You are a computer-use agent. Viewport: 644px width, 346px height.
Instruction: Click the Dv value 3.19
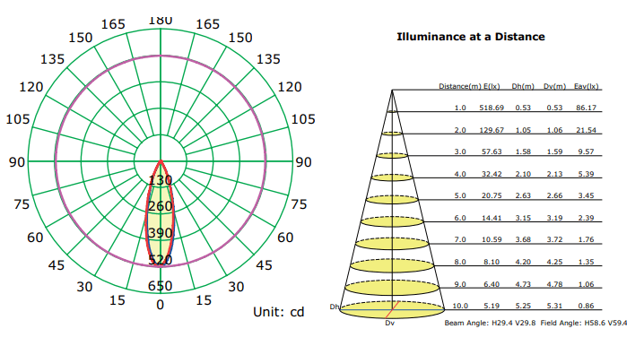pos(554,218)
